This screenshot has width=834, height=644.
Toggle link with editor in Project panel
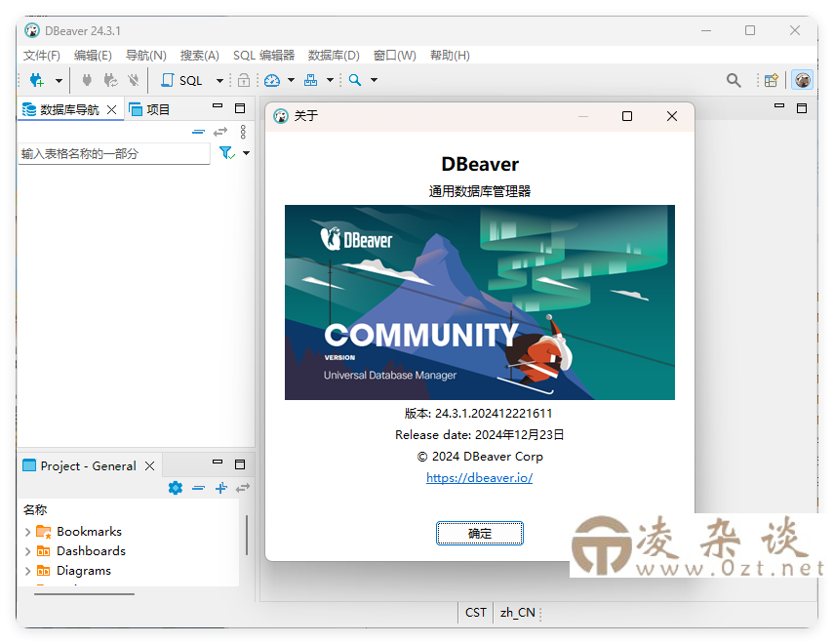tap(243, 488)
